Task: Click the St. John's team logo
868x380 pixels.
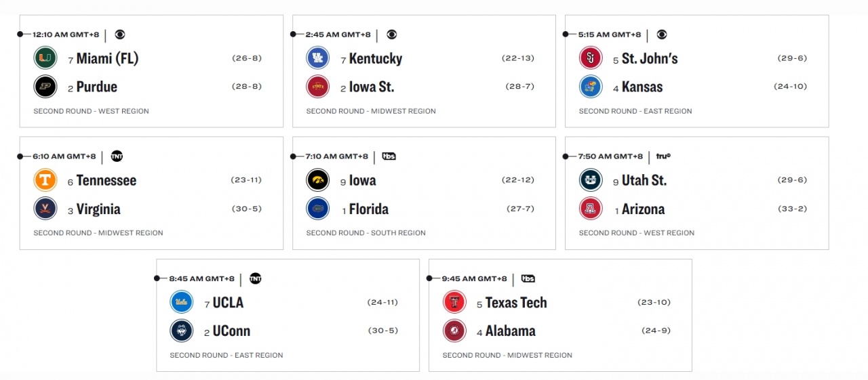Action: 591,58
